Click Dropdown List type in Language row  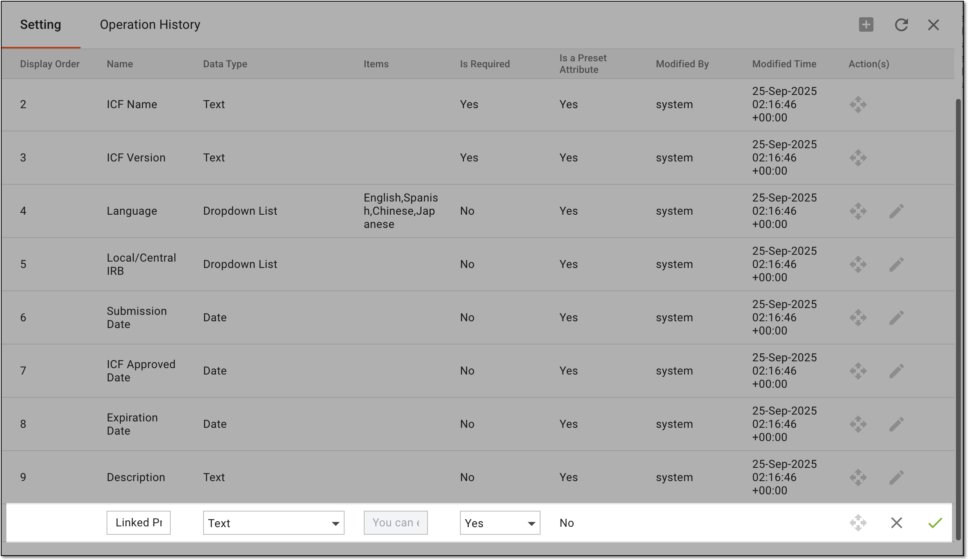pyautogui.click(x=240, y=211)
